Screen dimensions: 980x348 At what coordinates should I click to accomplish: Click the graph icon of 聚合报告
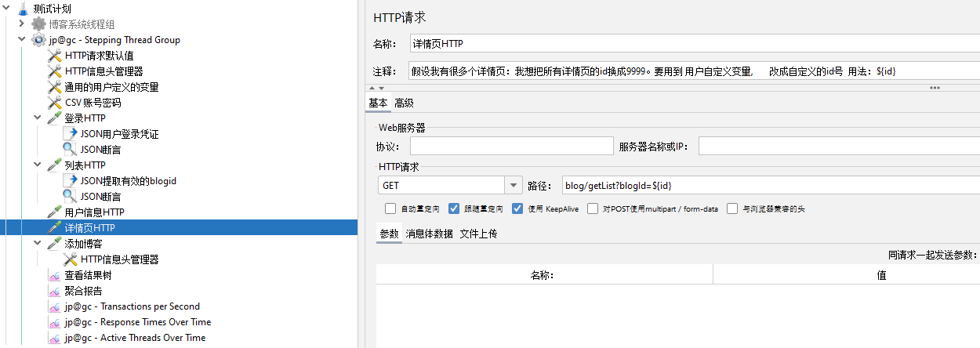(x=54, y=291)
